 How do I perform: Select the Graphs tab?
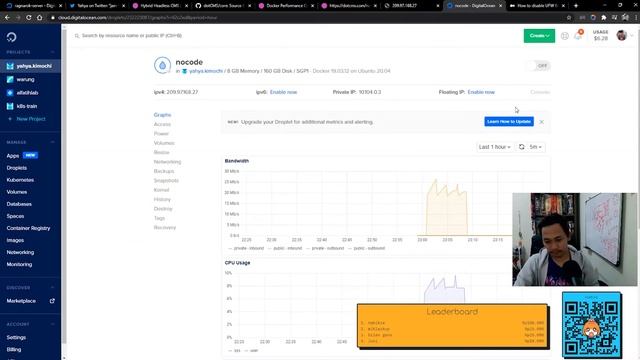[x=162, y=115]
